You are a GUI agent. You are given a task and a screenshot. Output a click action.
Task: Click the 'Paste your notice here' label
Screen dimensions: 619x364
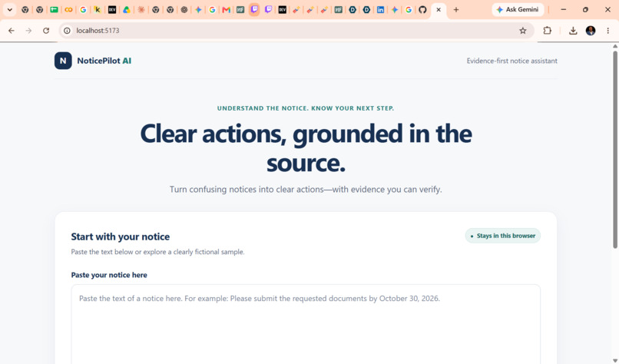click(x=109, y=275)
